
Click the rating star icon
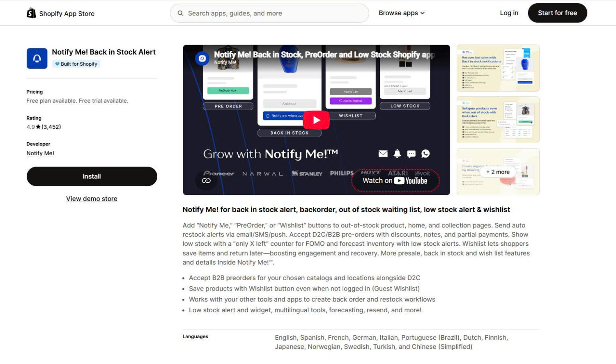pos(38,127)
